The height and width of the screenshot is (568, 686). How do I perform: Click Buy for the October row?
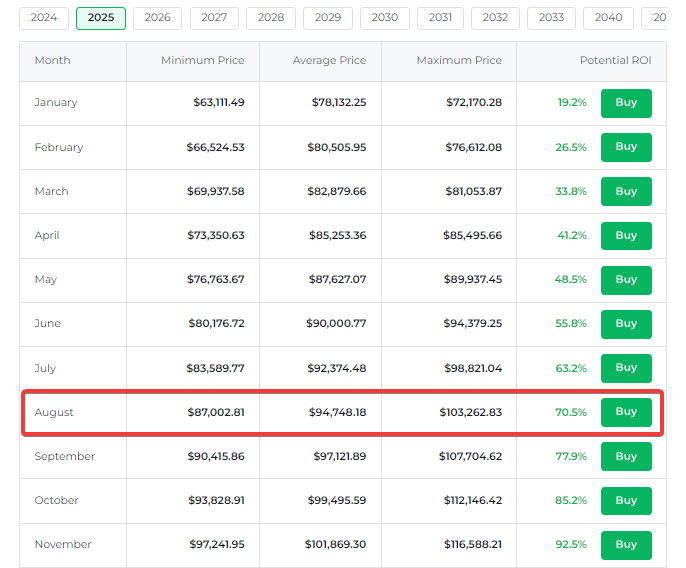tap(626, 501)
